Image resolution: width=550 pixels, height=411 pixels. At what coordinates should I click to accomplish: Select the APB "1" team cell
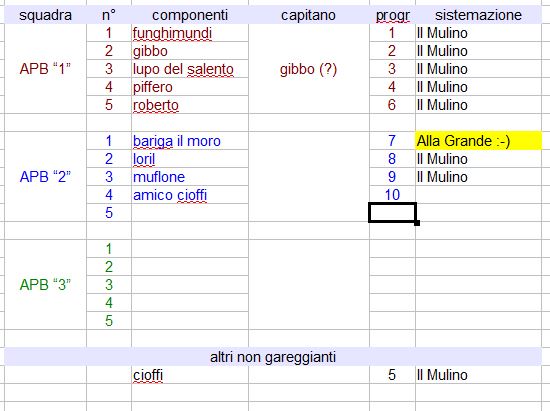click(45, 69)
